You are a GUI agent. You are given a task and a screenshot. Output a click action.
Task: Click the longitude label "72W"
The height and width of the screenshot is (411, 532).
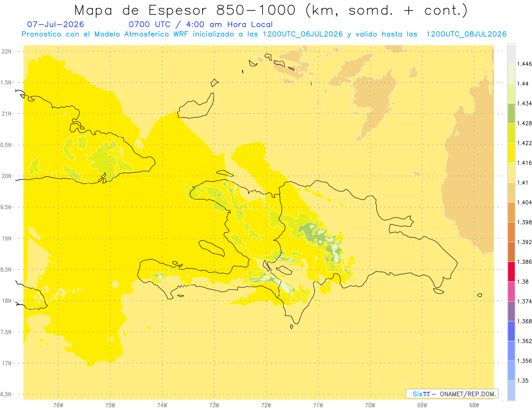pos(266,405)
